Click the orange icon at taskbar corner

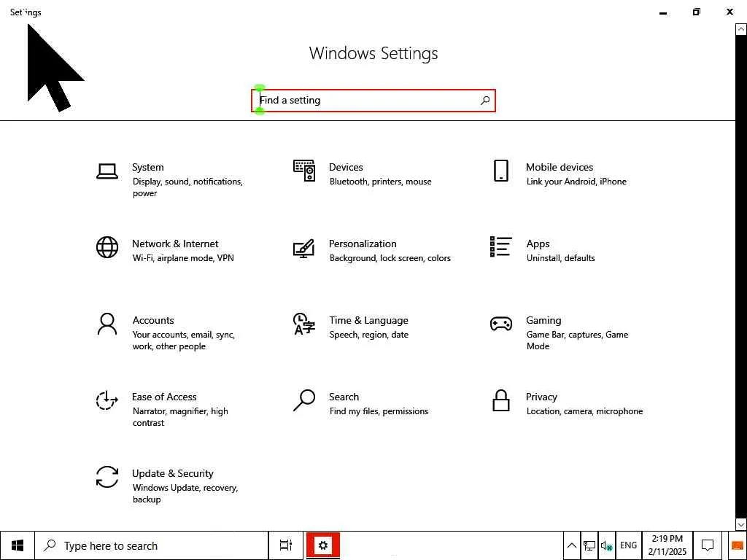click(x=737, y=545)
